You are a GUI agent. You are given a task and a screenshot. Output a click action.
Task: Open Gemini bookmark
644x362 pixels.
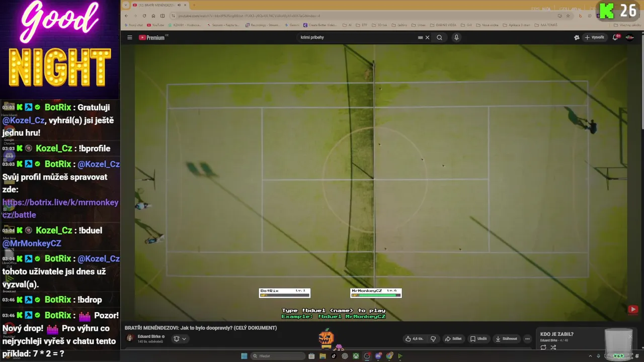coord(291,25)
